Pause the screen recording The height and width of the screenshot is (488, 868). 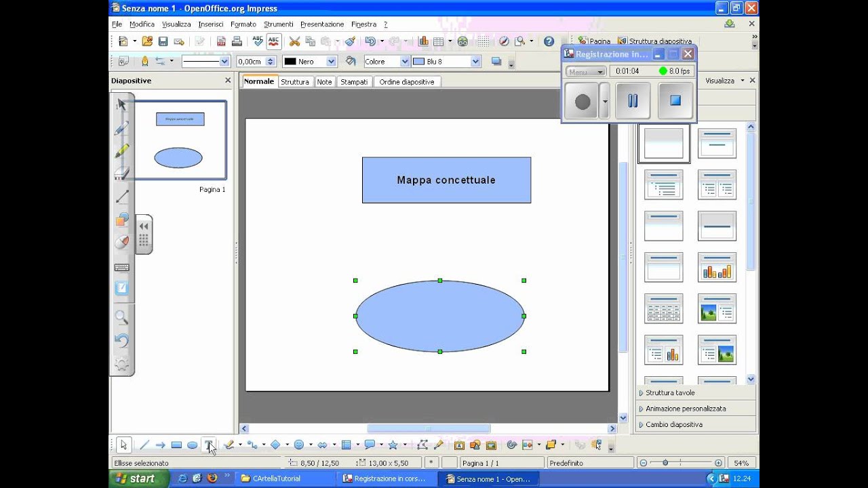(x=633, y=100)
